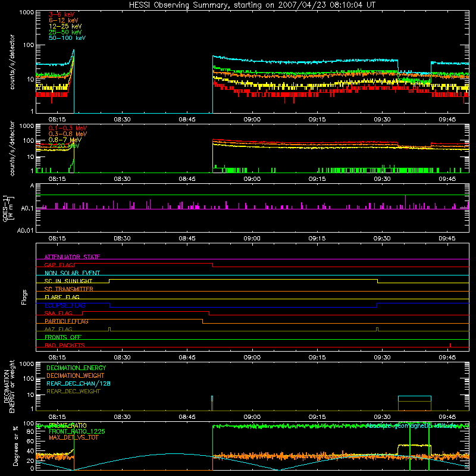476x476 pixels.
Task: Click the AAZ_FLAG label
Action: [58, 329]
